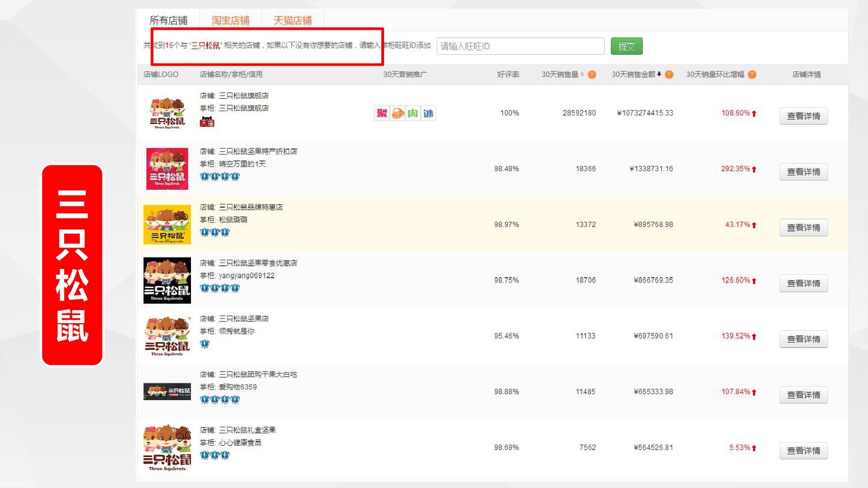This screenshot has height=488, width=868.
Task: Open help icon beside 30天销售金额
Action: [x=669, y=75]
